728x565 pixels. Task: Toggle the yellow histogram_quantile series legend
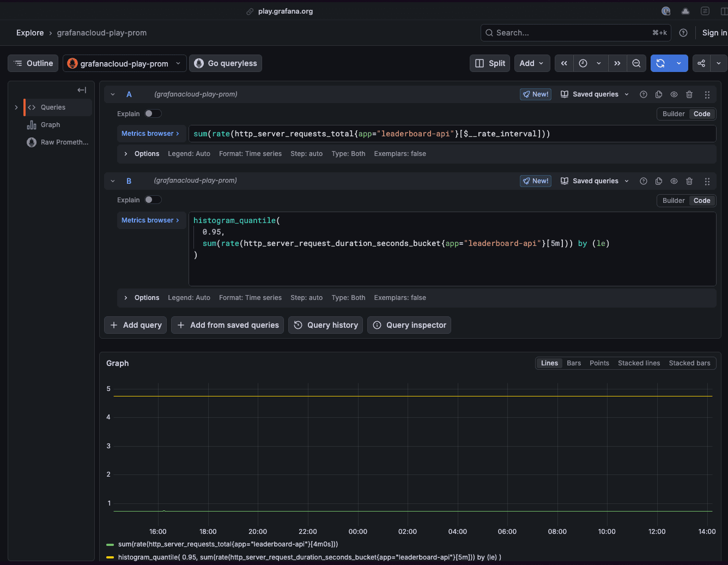coord(304,557)
